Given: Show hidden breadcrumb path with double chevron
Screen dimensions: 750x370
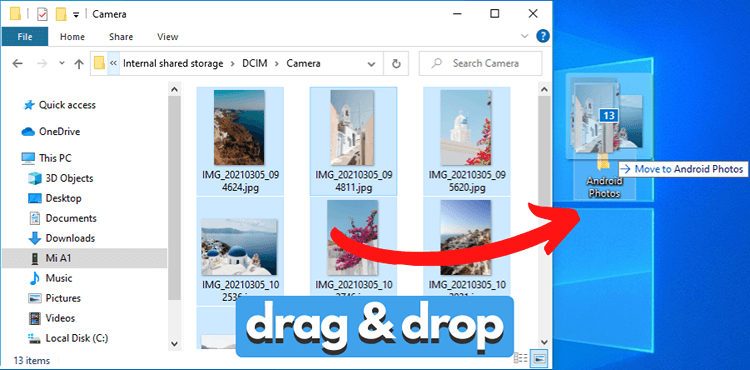Looking at the screenshot, I should pos(113,64).
